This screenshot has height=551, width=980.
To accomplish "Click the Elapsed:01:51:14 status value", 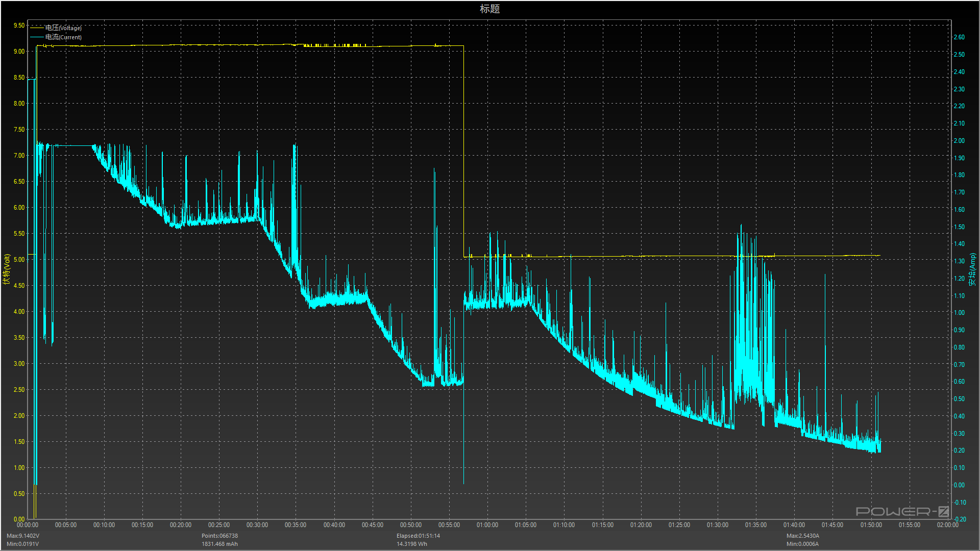I will [x=418, y=536].
